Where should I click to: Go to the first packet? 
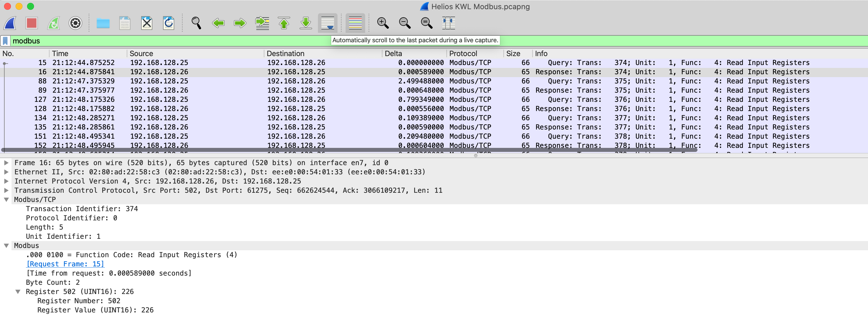[284, 23]
